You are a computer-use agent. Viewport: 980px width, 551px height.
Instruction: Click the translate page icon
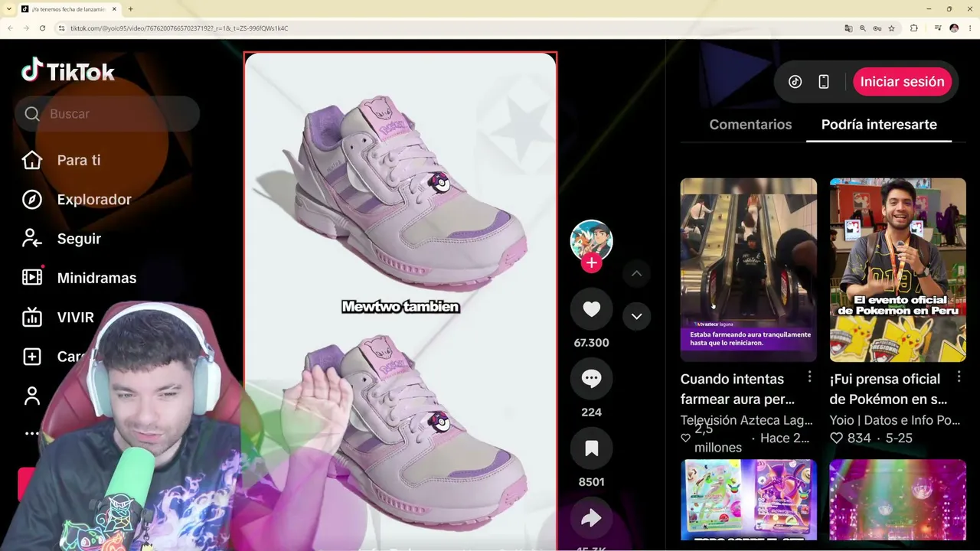coord(848,28)
